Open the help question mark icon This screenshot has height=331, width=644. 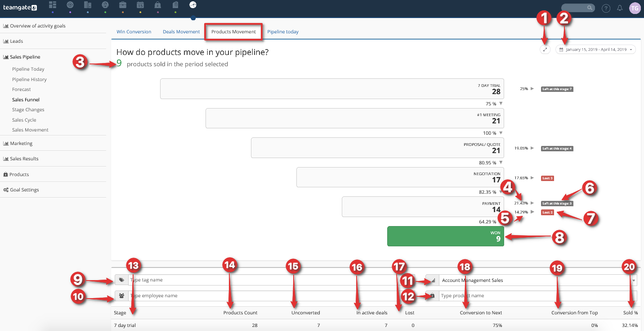[606, 8]
